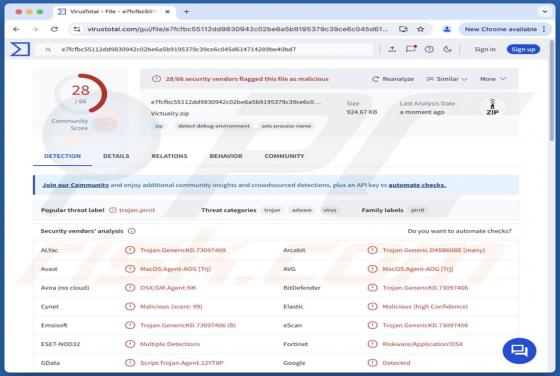This screenshot has width=560, height=376.
Task: Click GData Script.Trojan.Agent result
Action: 181,363
